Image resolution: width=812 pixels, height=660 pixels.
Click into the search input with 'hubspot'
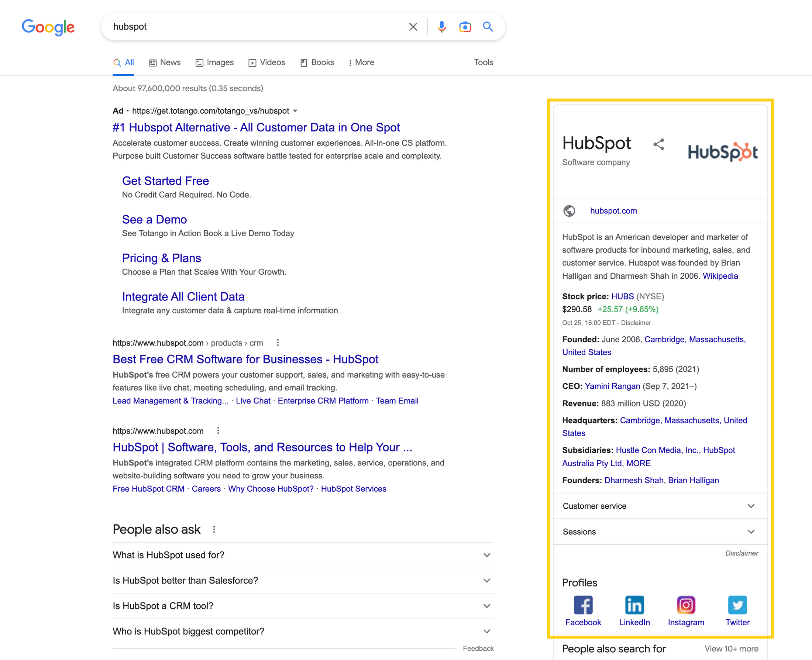click(255, 27)
